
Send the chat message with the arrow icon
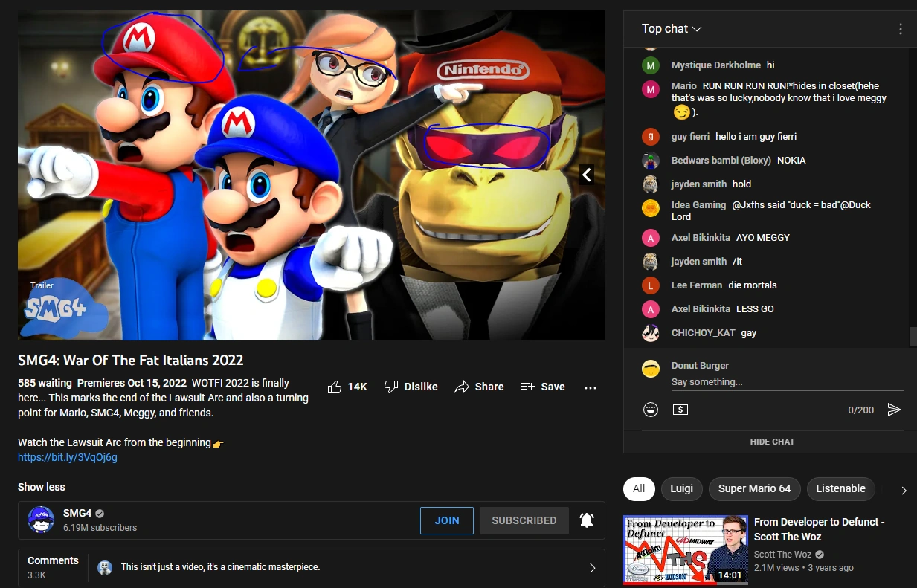click(x=894, y=410)
